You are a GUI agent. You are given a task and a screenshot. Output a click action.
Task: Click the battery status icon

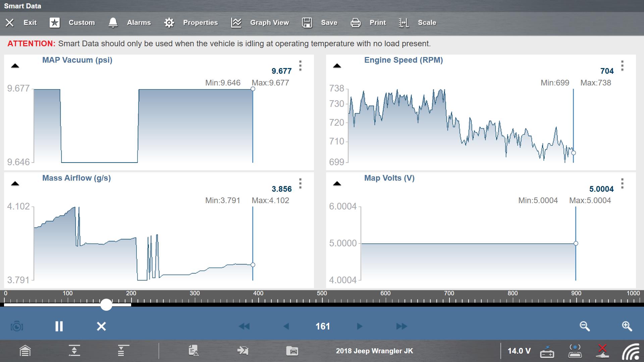point(547,351)
